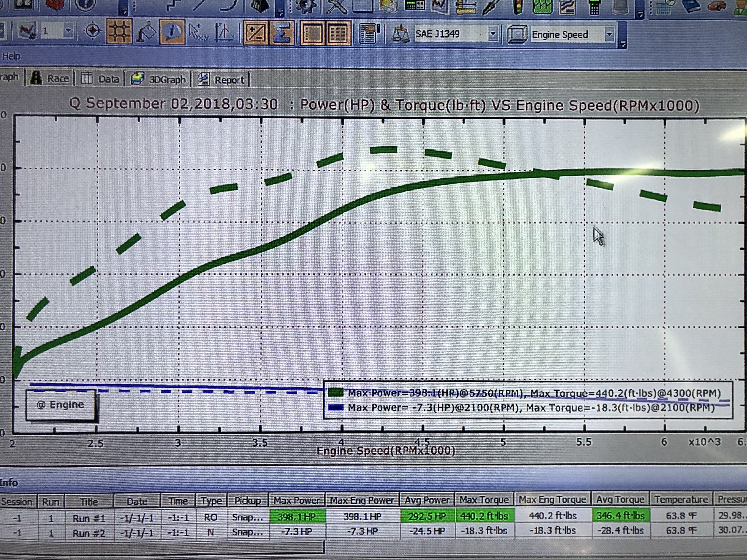
Task: Click the Max Power column header
Action: [x=296, y=500]
